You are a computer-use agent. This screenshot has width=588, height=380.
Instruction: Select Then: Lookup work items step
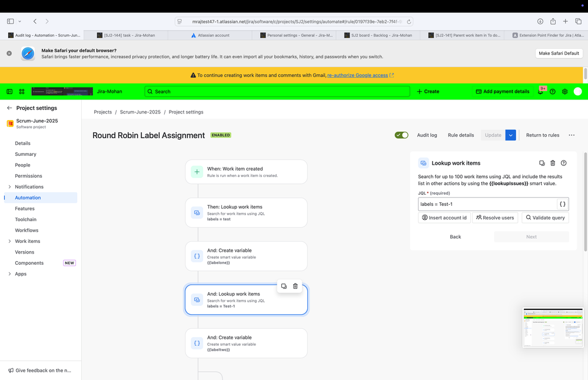coord(246,212)
